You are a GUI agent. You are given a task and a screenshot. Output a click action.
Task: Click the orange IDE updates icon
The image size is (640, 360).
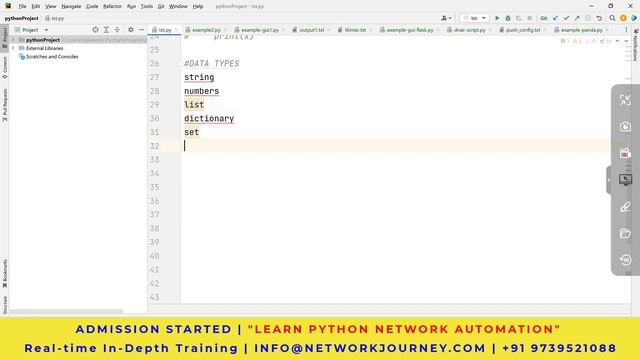click(623, 18)
